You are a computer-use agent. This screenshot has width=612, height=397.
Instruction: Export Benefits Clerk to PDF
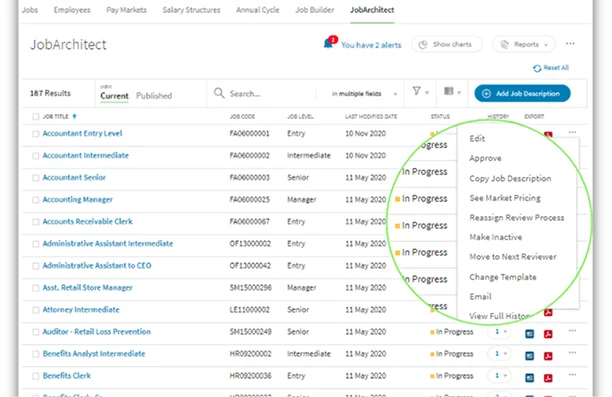(x=548, y=378)
